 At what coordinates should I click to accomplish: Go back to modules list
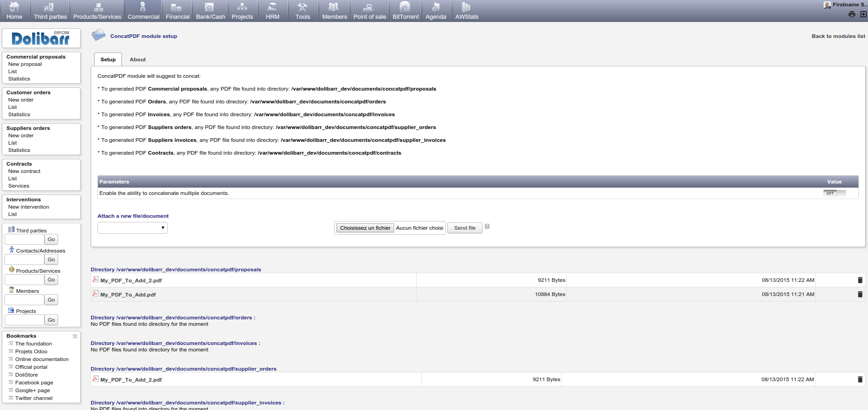[x=838, y=36]
